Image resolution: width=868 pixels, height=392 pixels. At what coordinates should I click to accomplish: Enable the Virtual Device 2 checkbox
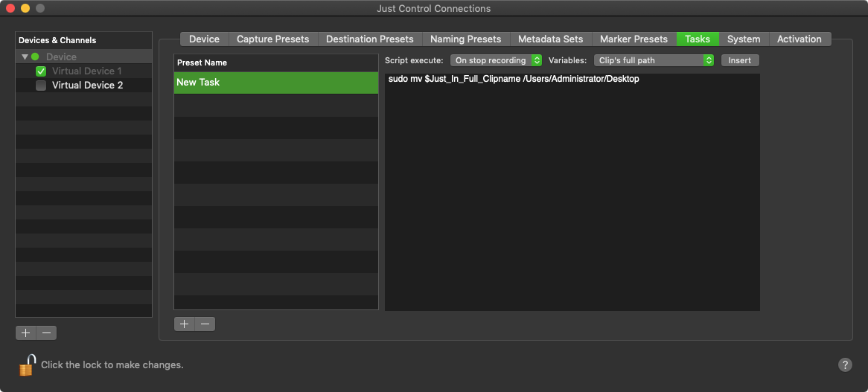pyautogui.click(x=40, y=85)
